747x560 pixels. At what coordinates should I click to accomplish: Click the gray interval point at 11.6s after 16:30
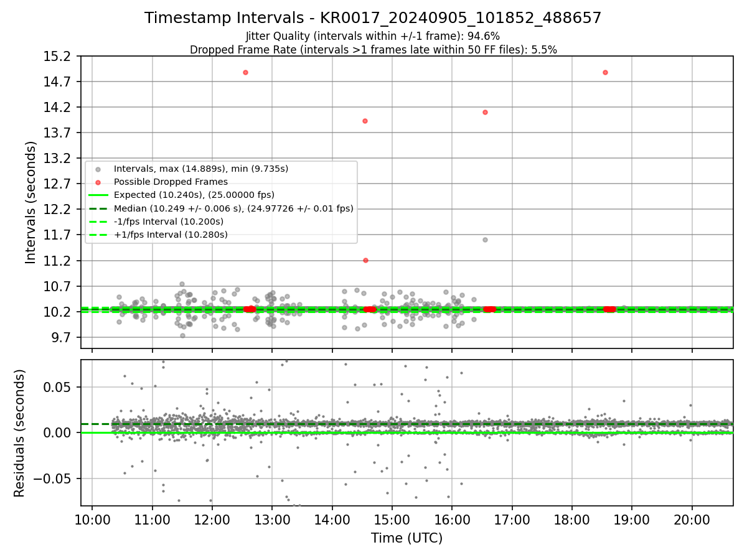coord(485,240)
